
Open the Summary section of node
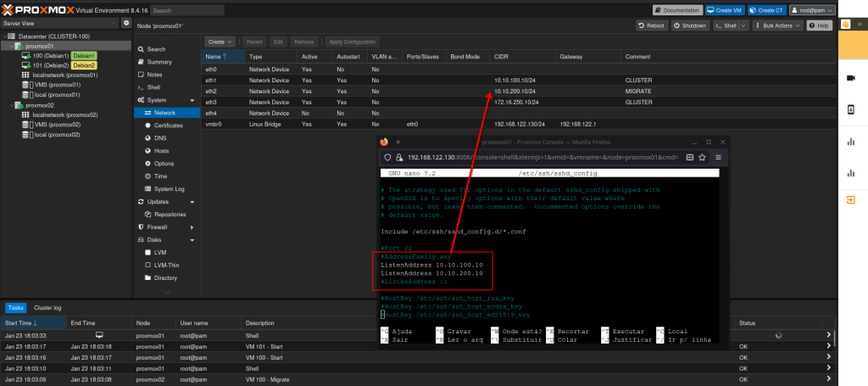pos(159,62)
